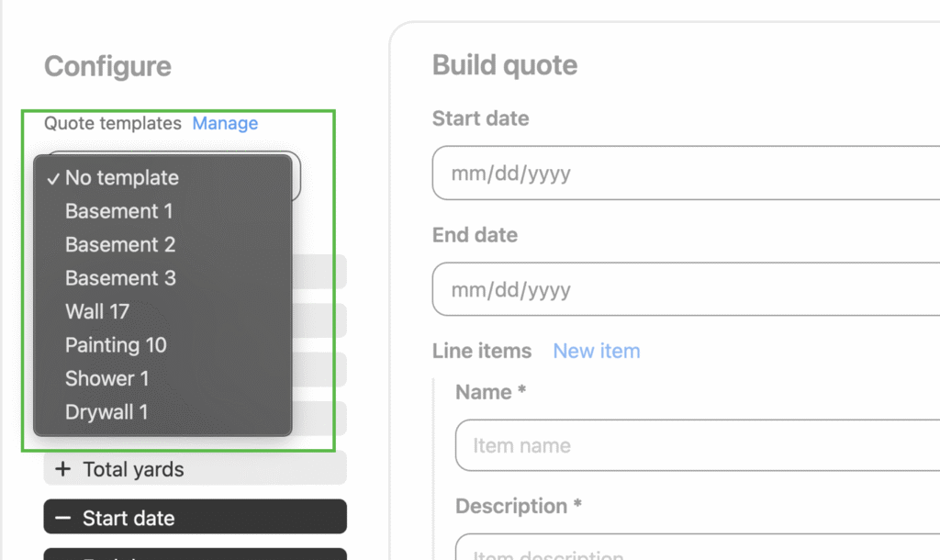
Task: Click the Item description text field
Action: (x=696, y=551)
